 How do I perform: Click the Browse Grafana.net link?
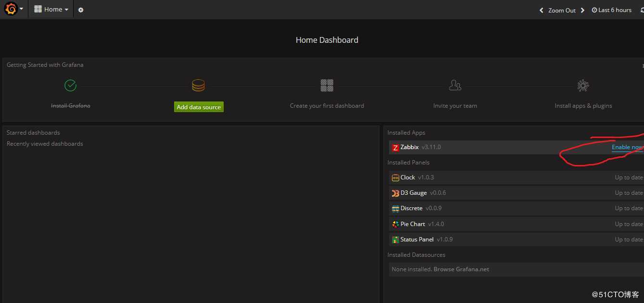(461, 269)
